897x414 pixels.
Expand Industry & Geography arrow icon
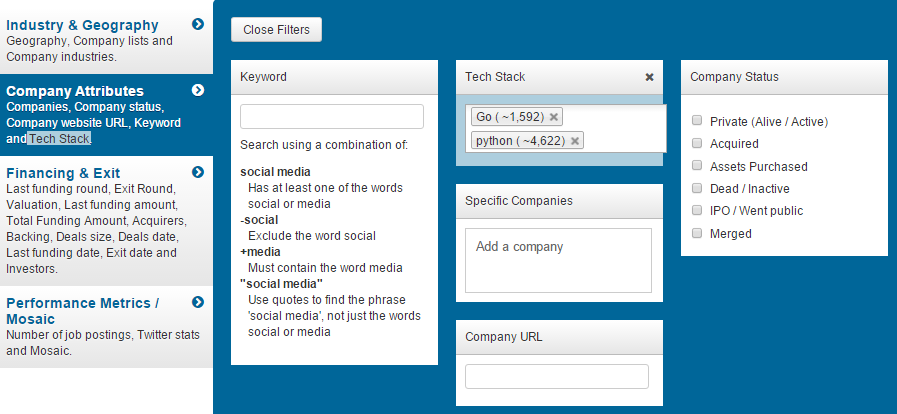coord(198,24)
